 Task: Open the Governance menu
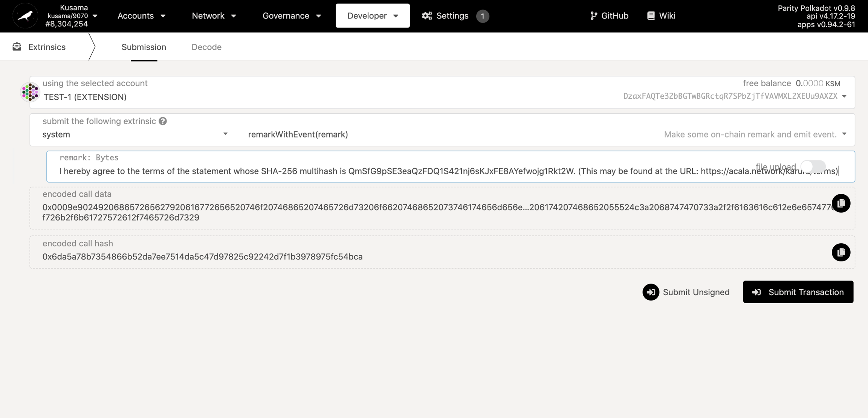292,16
